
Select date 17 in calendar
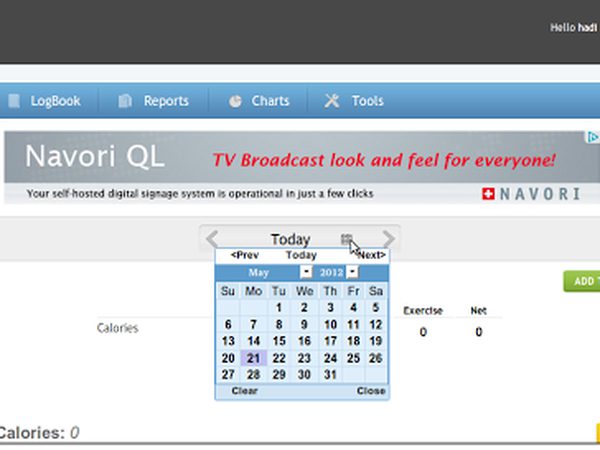[330, 341]
